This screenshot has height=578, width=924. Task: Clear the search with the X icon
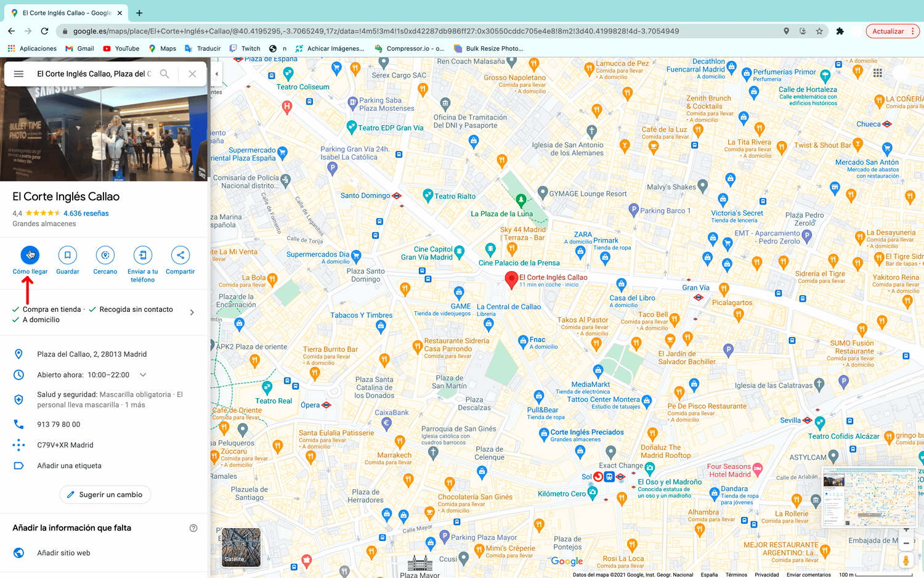[192, 74]
